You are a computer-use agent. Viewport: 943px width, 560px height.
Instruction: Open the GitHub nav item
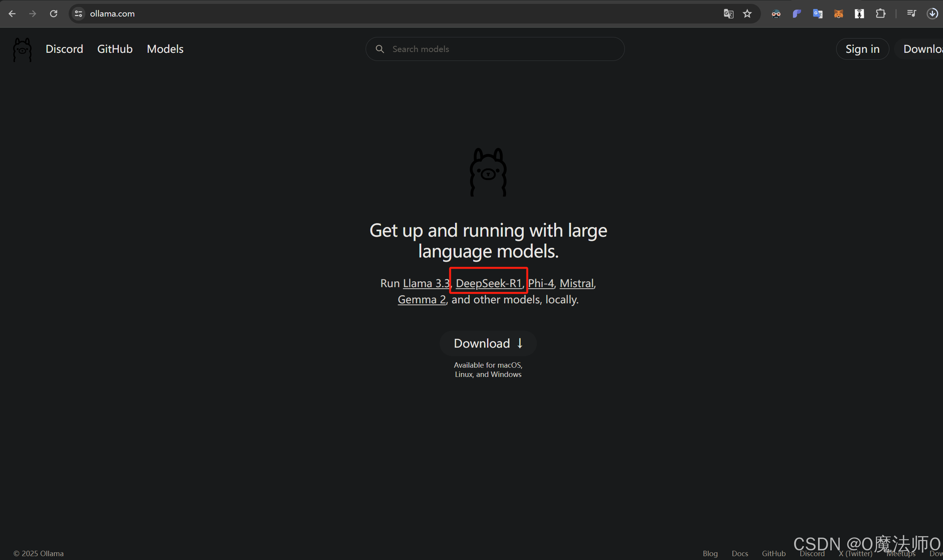115,49
